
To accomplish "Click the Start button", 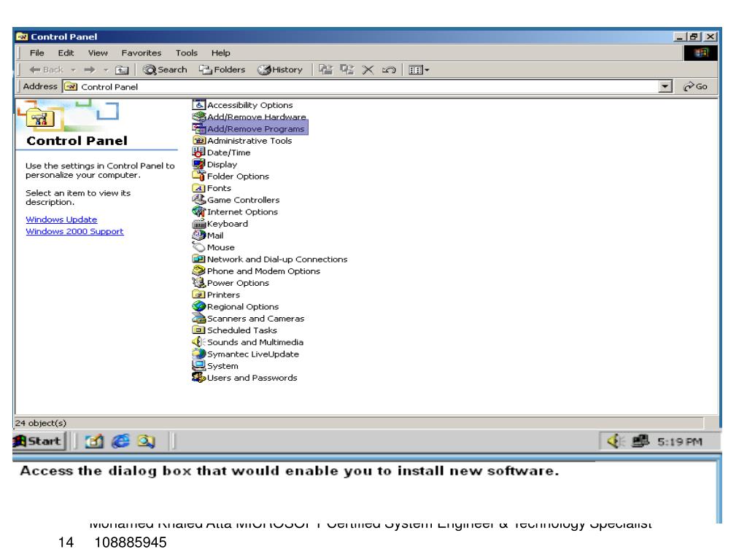I will [38, 441].
